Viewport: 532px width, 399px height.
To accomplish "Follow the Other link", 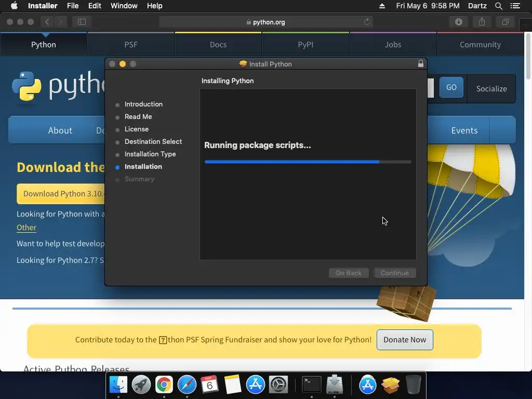I will [x=26, y=228].
